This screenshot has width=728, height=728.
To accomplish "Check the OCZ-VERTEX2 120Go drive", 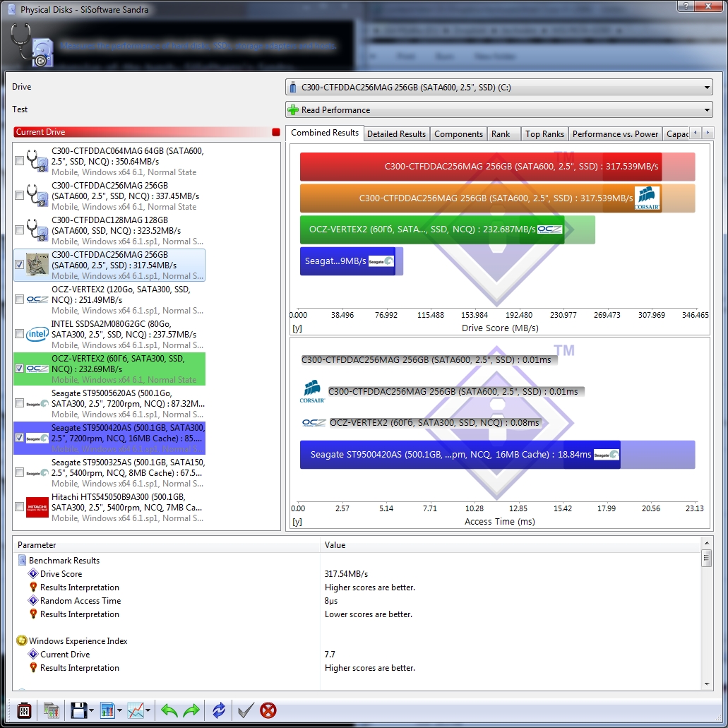I will coord(19,299).
